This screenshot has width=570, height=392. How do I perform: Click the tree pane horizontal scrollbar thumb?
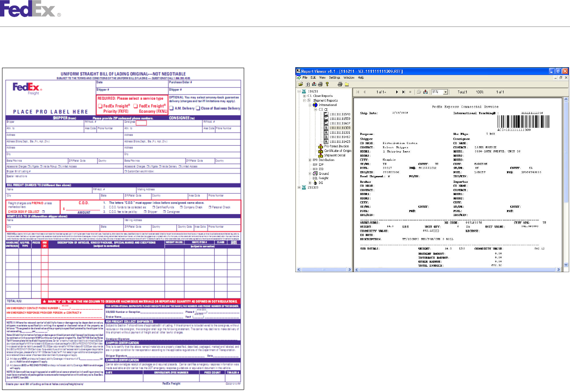click(x=323, y=269)
